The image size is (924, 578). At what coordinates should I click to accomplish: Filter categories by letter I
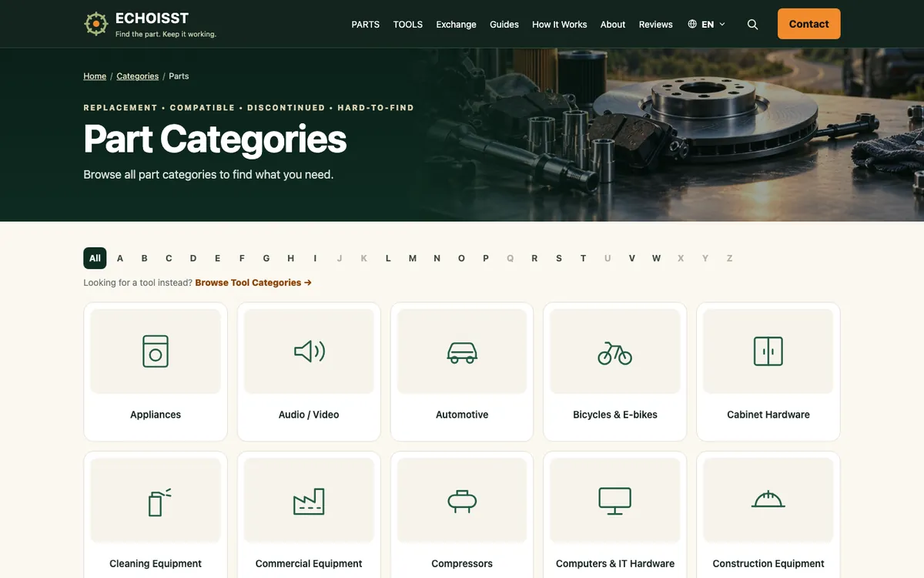click(315, 258)
